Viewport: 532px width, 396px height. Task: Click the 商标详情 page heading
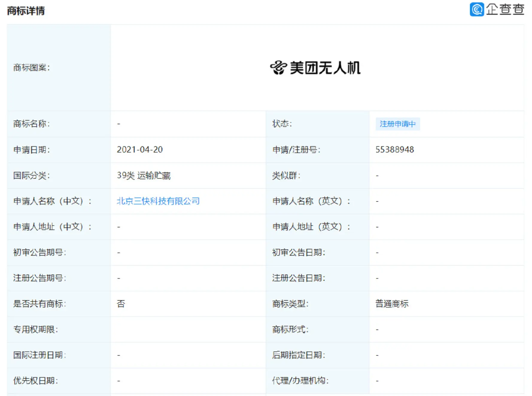[26, 11]
